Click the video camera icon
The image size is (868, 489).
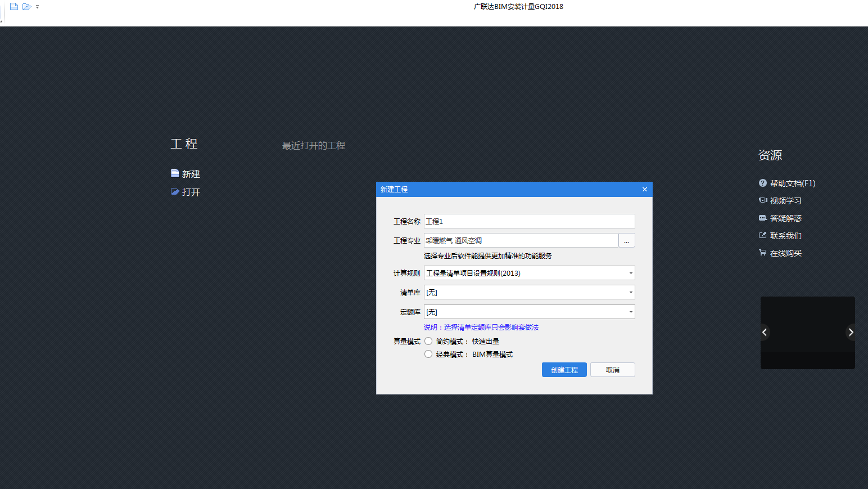pyautogui.click(x=763, y=200)
